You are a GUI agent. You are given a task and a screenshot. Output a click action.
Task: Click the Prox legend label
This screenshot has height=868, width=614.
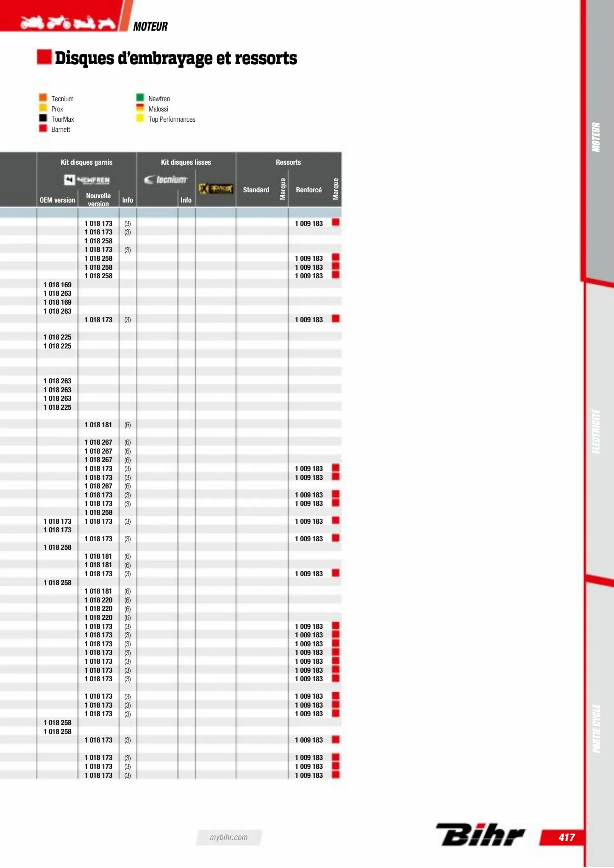click(57, 109)
